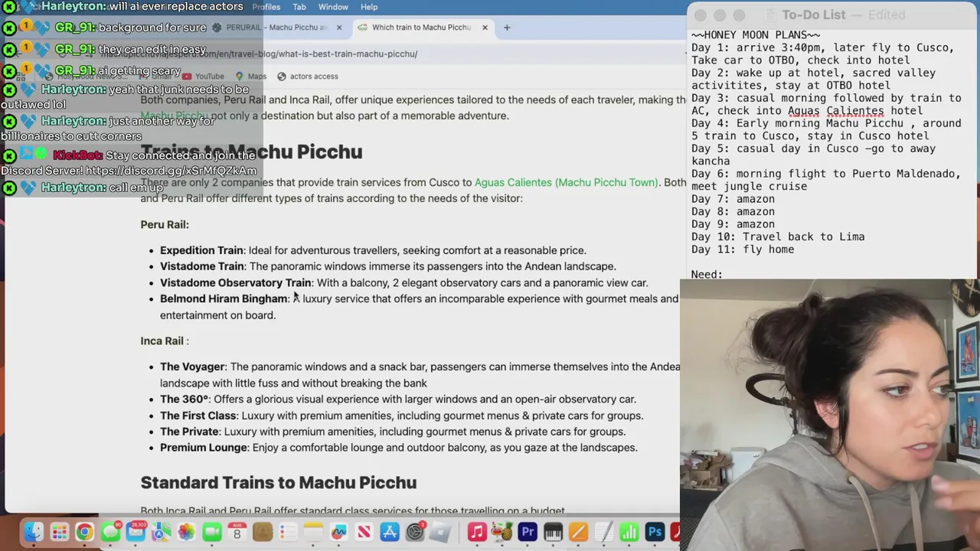The height and width of the screenshot is (551, 980).
Task: Place cursor after Need: in To-Do List
Action: (724, 274)
